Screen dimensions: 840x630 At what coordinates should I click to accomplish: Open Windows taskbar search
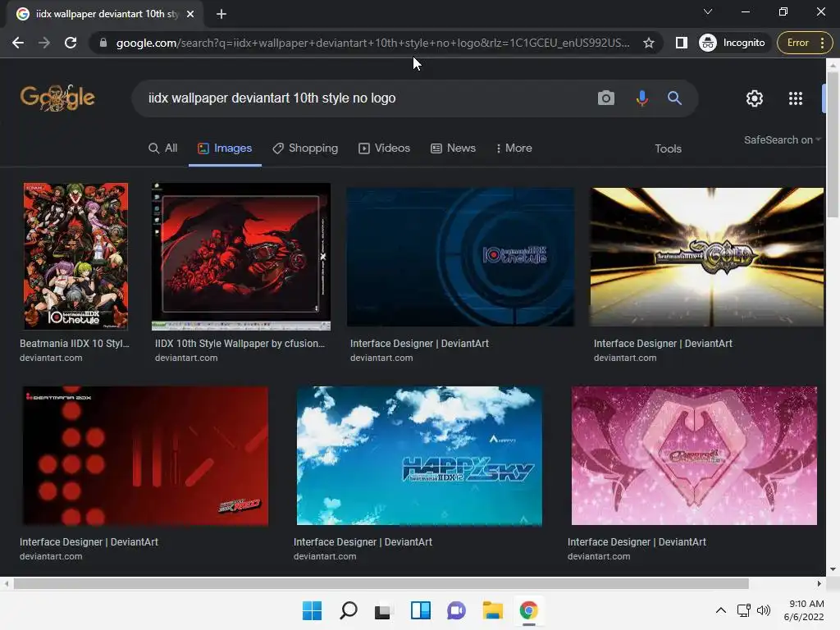[348, 610]
